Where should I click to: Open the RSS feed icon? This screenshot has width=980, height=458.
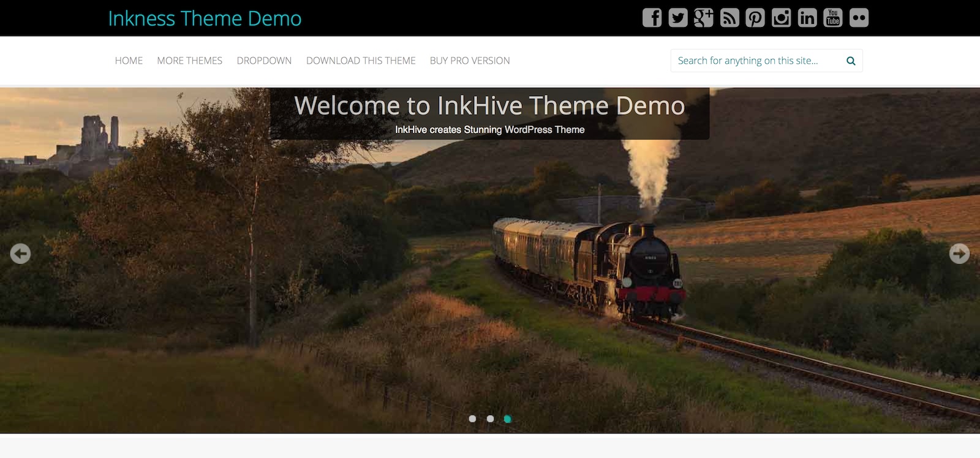(x=729, y=18)
